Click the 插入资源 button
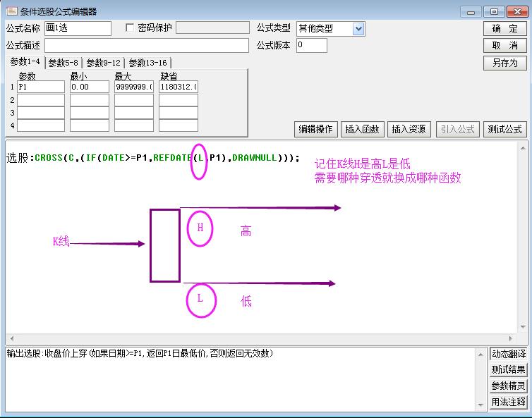The height and width of the screenshot is (418, 532). pyautogui.click(x=409, y=129)
